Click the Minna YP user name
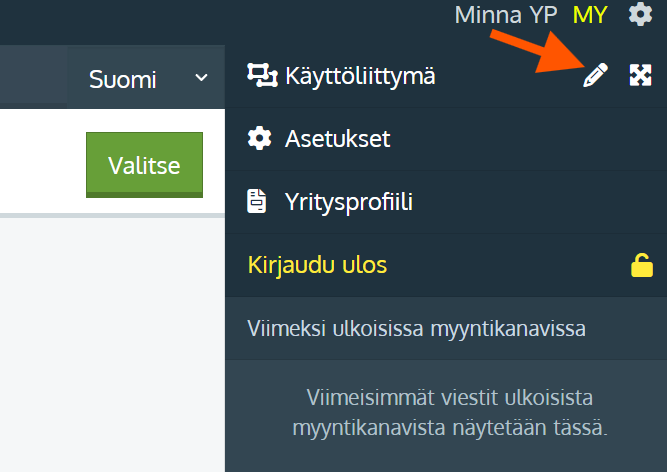The image size is (667, 472). tap(506, 15)
